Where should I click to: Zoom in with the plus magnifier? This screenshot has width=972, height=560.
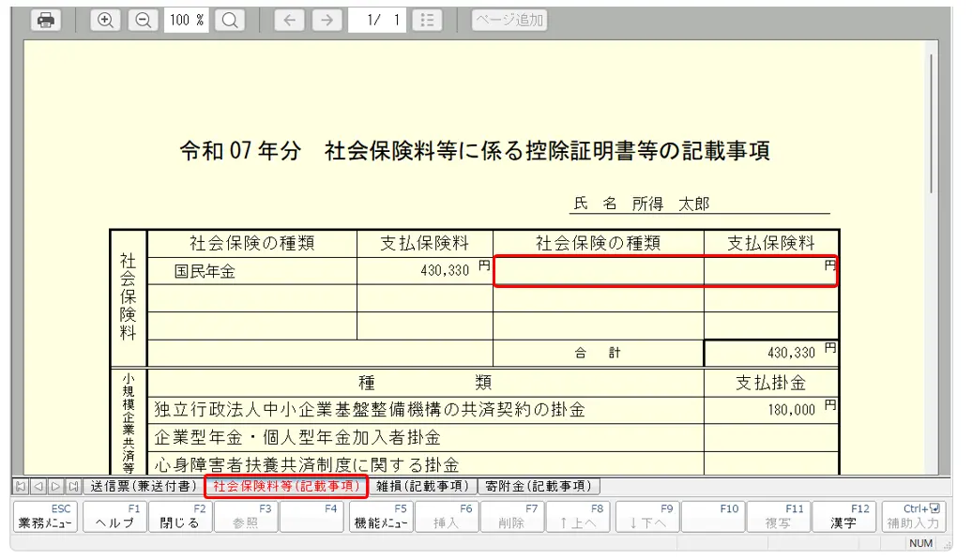[x=106, y=21]
